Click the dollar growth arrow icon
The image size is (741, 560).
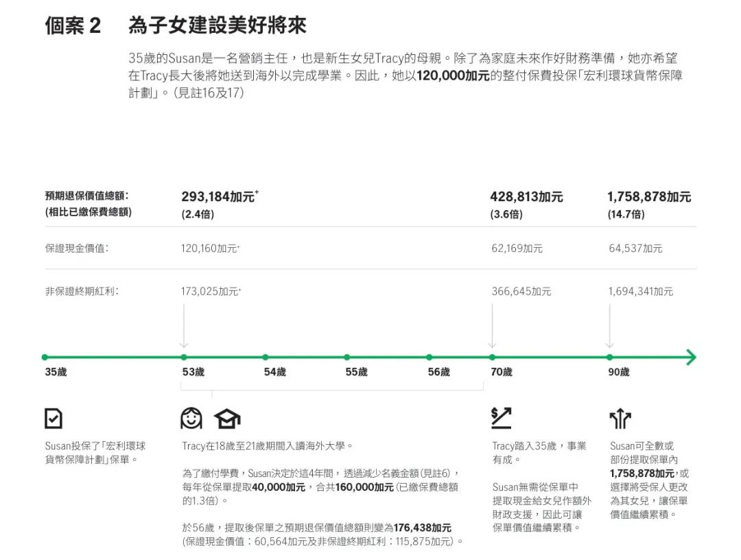[502, 418]
